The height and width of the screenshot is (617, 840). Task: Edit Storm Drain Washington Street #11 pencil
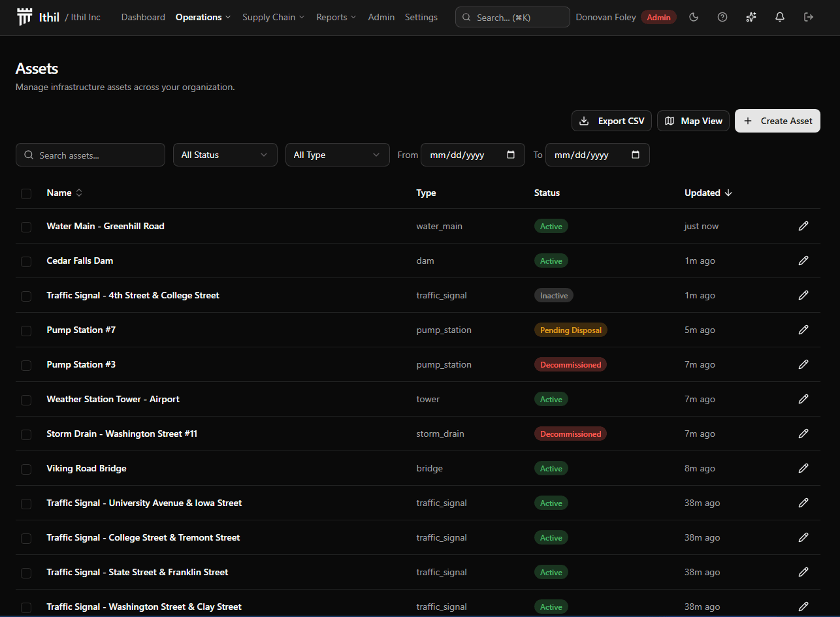tap(803, 434)
